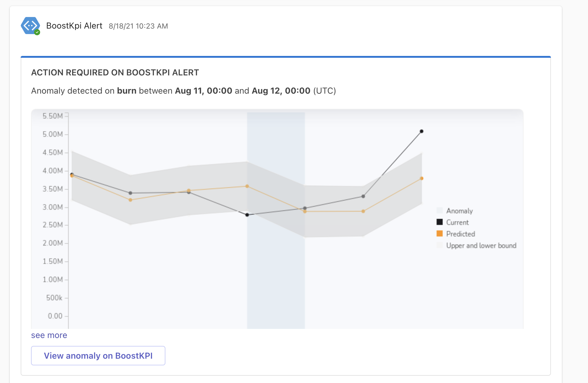The height and width of the screenshot is (383, 588).
Task: Open the BoostKpi Alert sender name
Action: [74, 26]
